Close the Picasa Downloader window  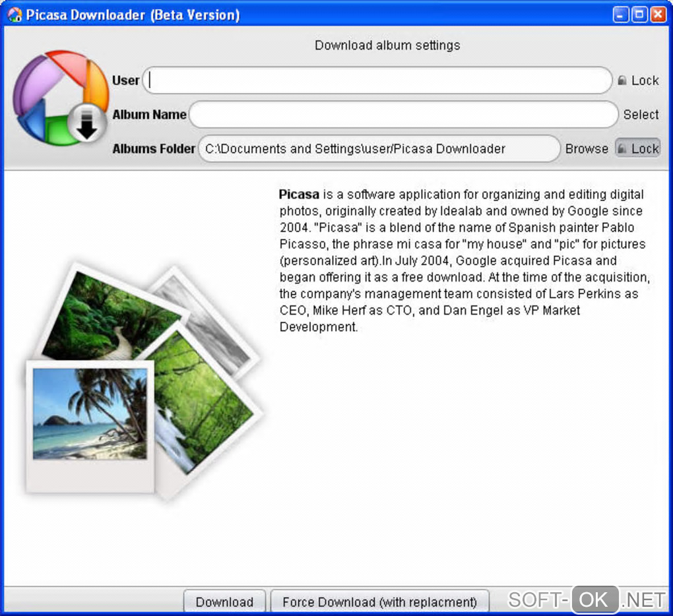point(658,15)
